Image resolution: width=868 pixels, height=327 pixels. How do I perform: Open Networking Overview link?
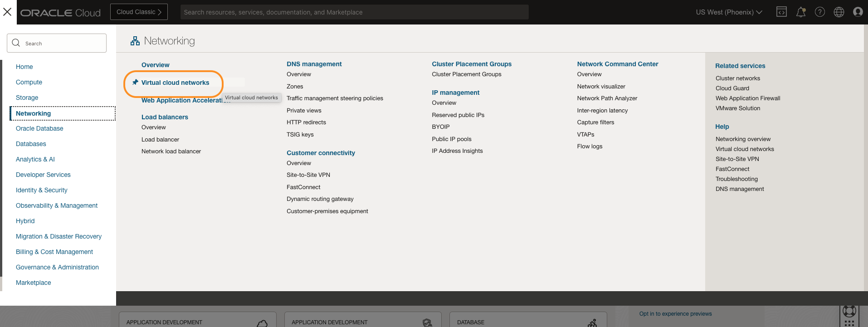(156, 65)
